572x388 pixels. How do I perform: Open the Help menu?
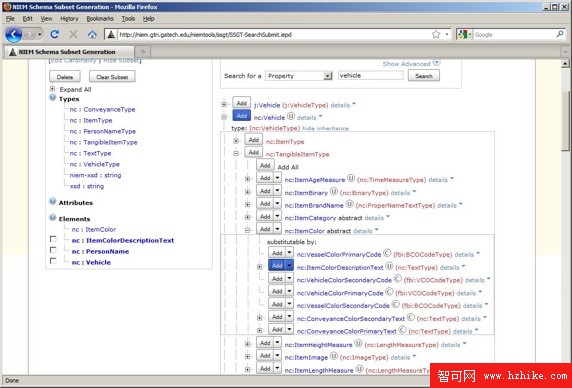tap(148, 19)
